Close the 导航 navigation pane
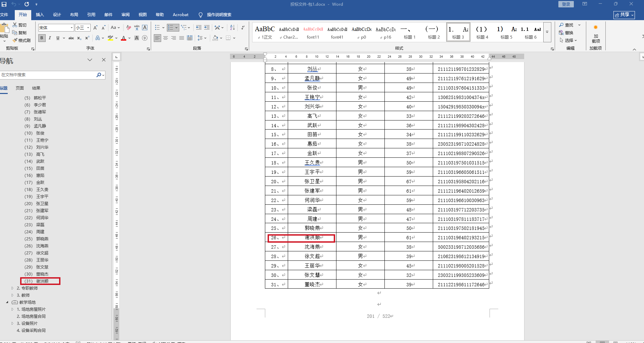Screen dimensions: 644x343 pyautogui.click(x=104, y=60)
